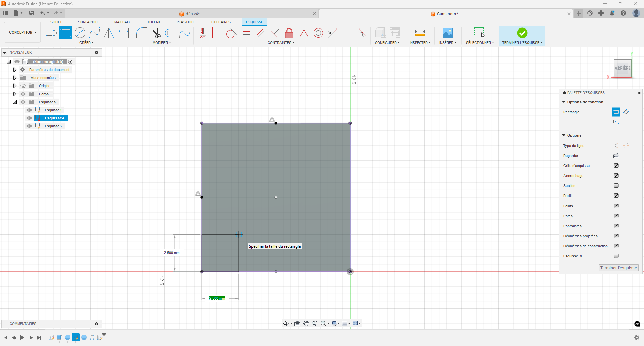This screenshot has width=644, height=346.
Task: Toggle Grille d'esquisse checkbox
Action: [616, 166]
